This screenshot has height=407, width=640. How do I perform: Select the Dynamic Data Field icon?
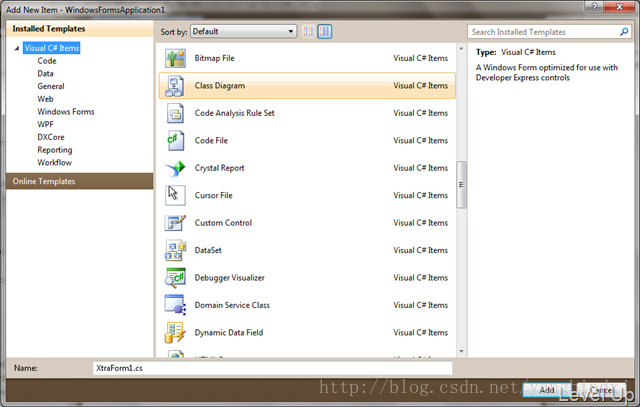[x=176, y=332]
